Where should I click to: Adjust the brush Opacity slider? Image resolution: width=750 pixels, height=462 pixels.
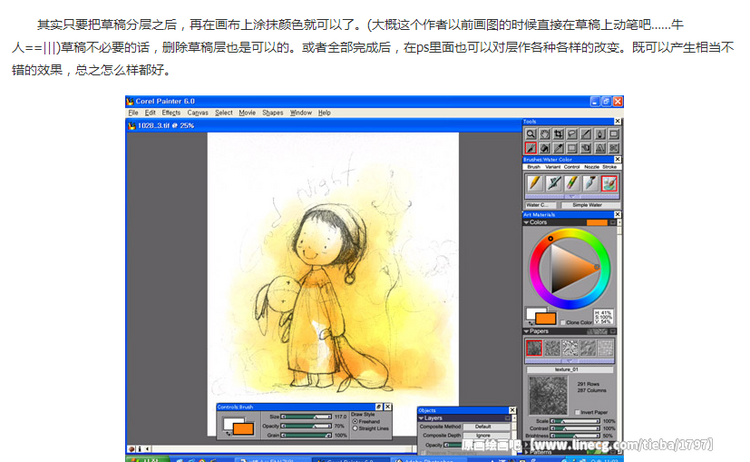[x=306, y=426]
